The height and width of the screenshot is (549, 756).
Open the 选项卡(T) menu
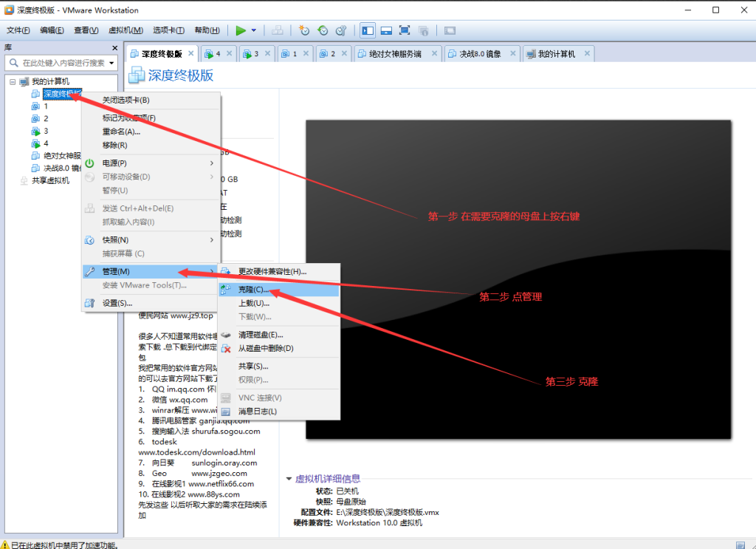tap(169, 30)
